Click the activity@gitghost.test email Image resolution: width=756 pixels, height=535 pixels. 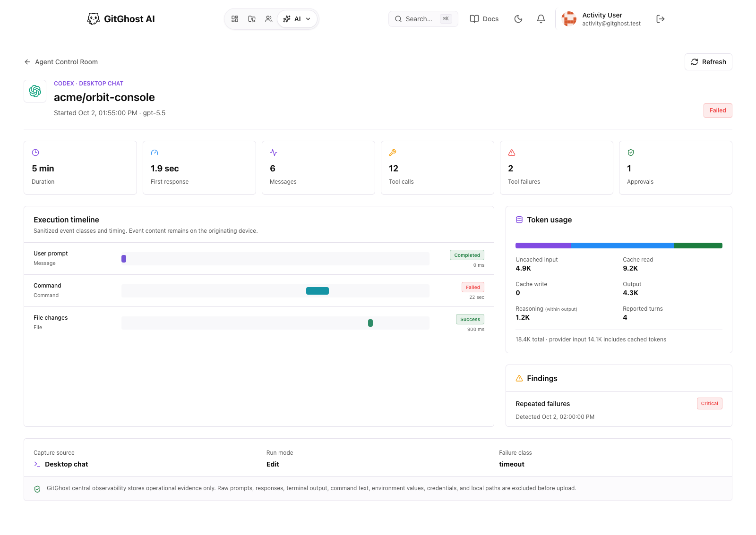611,24
